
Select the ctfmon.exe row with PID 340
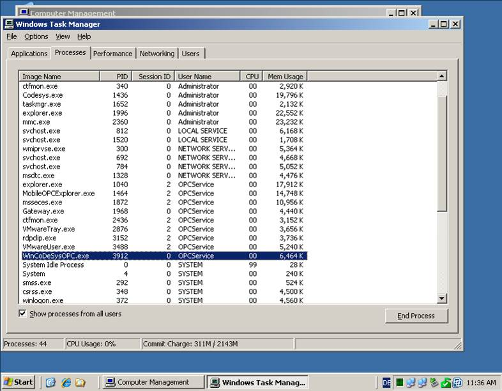click(x=163, y=86)
